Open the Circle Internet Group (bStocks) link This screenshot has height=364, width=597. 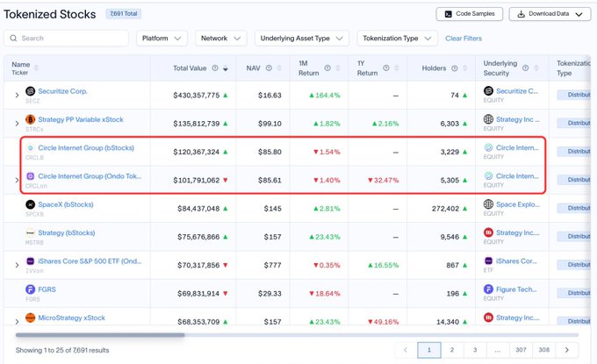pyautogui.click(x=86, y=147)
